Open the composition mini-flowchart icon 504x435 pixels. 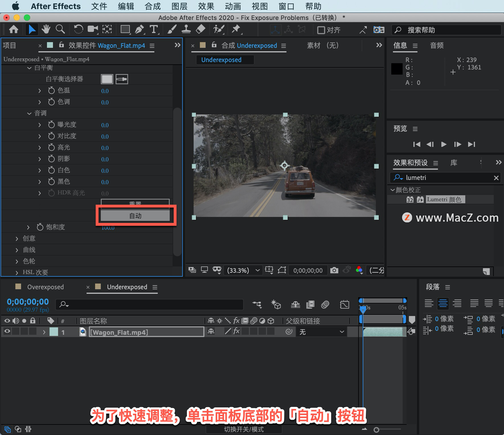tap(257, 305)
